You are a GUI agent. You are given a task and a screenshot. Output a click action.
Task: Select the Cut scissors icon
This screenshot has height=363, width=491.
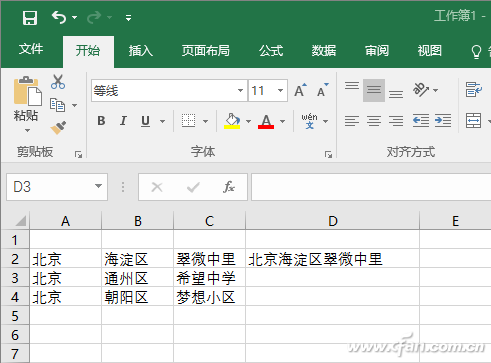[58, 82]
